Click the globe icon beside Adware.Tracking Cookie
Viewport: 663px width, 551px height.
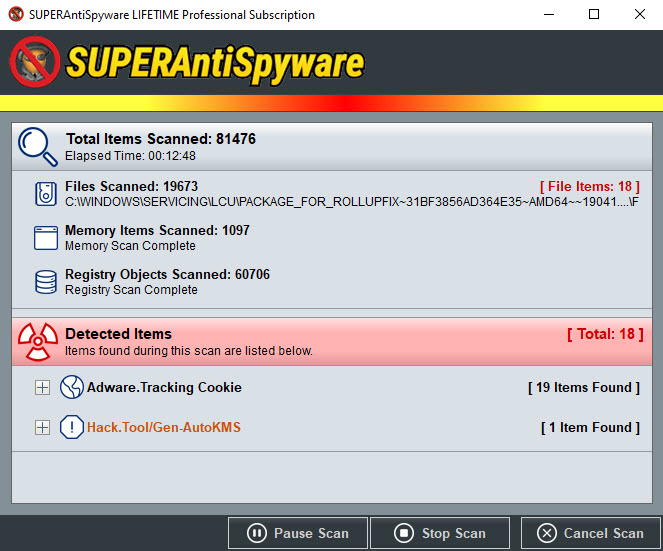71,387
